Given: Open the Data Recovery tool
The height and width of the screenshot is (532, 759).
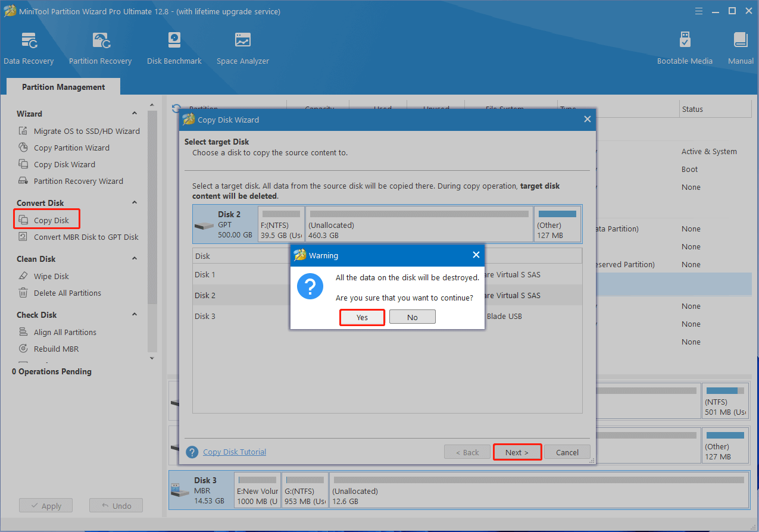Looking at the screenshot, I should tap(29, 49).
